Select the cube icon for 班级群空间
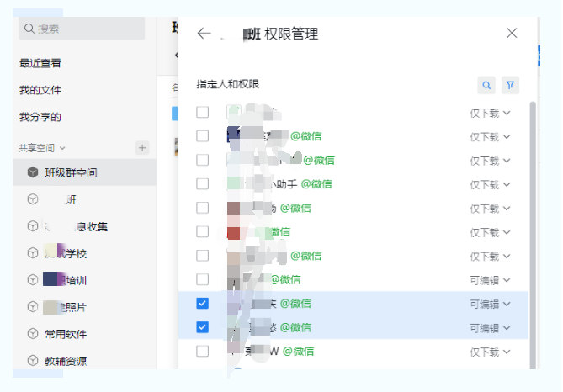Image resolution: width=563 pixels, height=392 pixels. [x=32, y=172]
